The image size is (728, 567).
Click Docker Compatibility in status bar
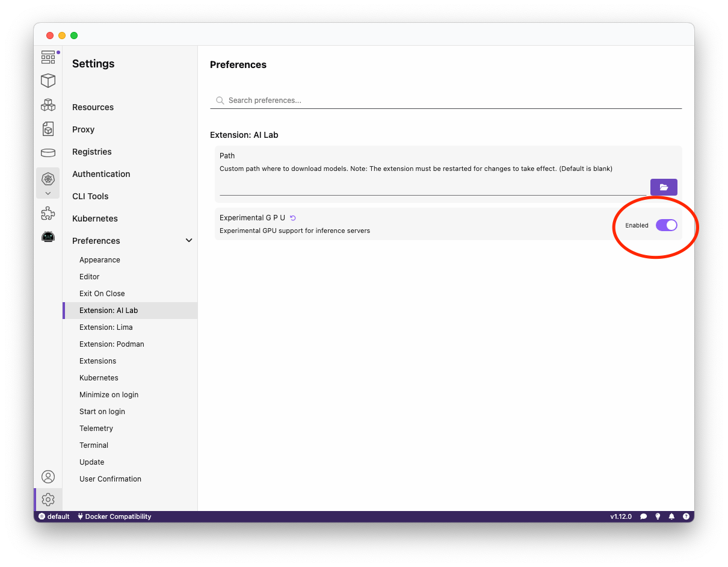(114, 516)
